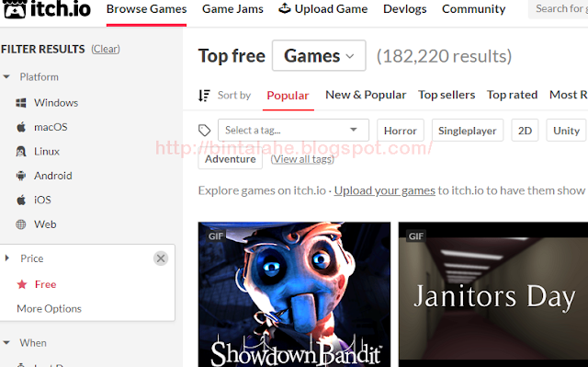This screenshot has width=588, height=367.
Task: Click the iOS apple icon
Action: [x=21, y=200]
